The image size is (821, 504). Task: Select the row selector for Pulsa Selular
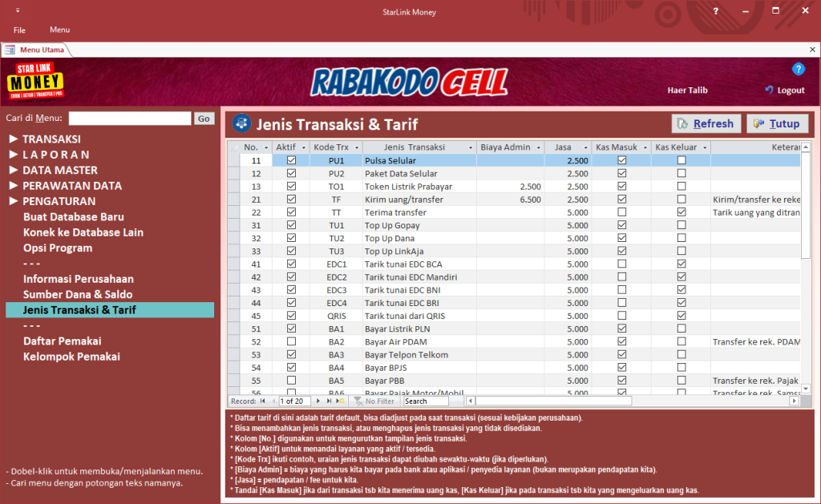pos(233,160)
